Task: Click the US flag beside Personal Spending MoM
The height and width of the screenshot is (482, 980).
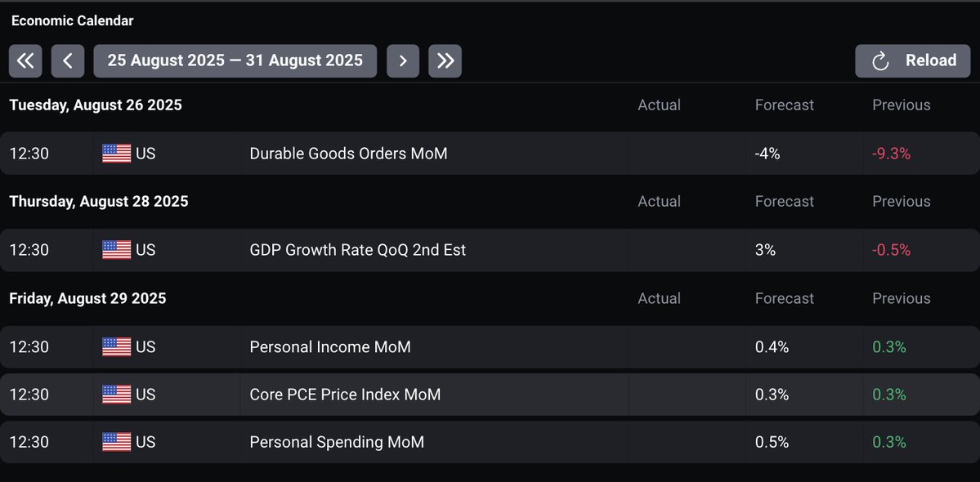Action: coord(116,442)
